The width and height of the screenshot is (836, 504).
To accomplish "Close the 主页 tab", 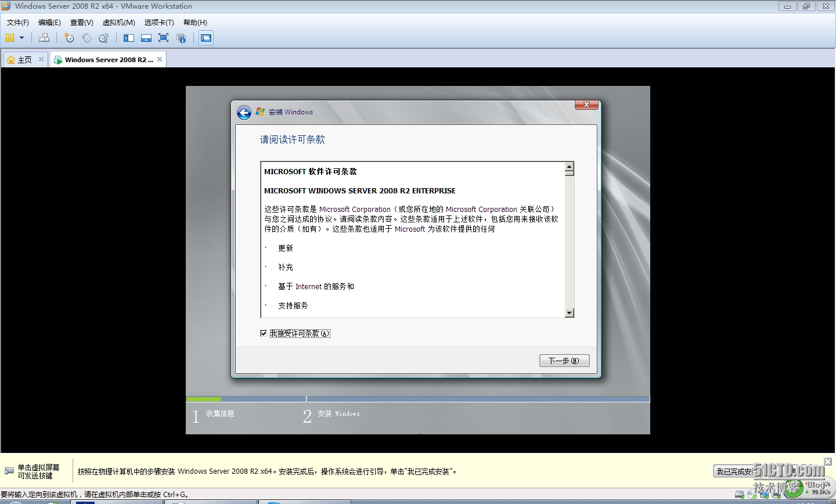I will click(x=41, y=59).
